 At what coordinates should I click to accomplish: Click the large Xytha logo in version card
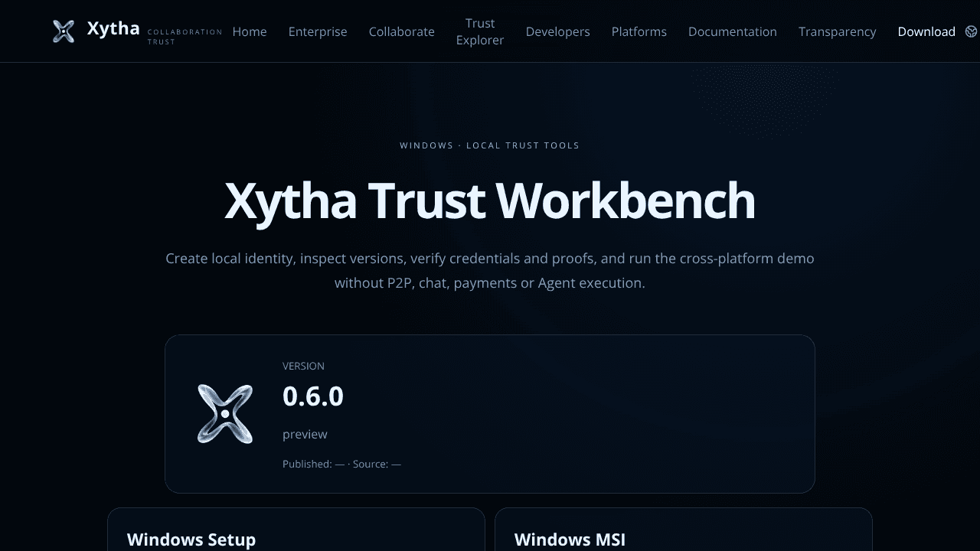(x=225, y=414)
